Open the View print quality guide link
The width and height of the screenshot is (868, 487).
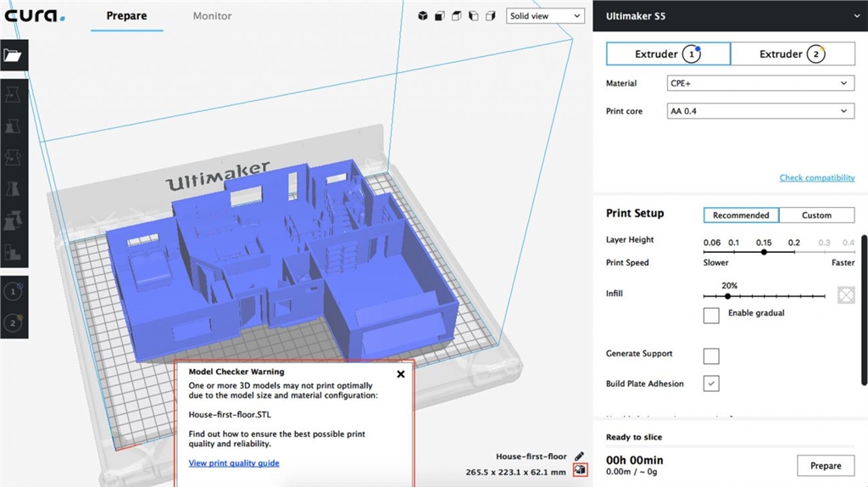click(x=234, y=463)
